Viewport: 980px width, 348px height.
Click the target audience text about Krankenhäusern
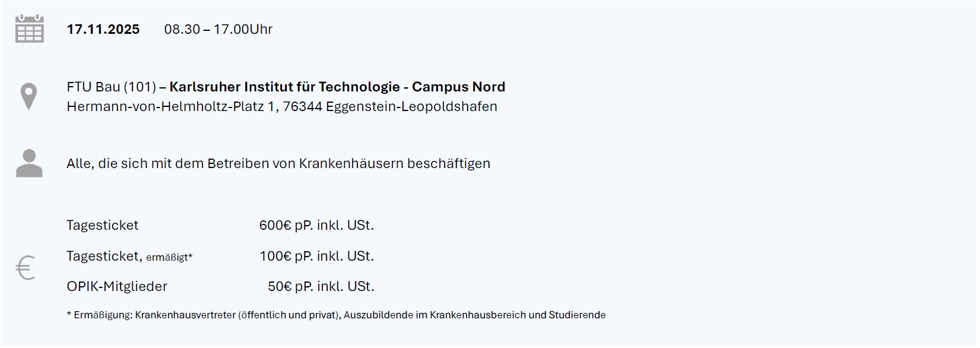click(x=278, y=164)
